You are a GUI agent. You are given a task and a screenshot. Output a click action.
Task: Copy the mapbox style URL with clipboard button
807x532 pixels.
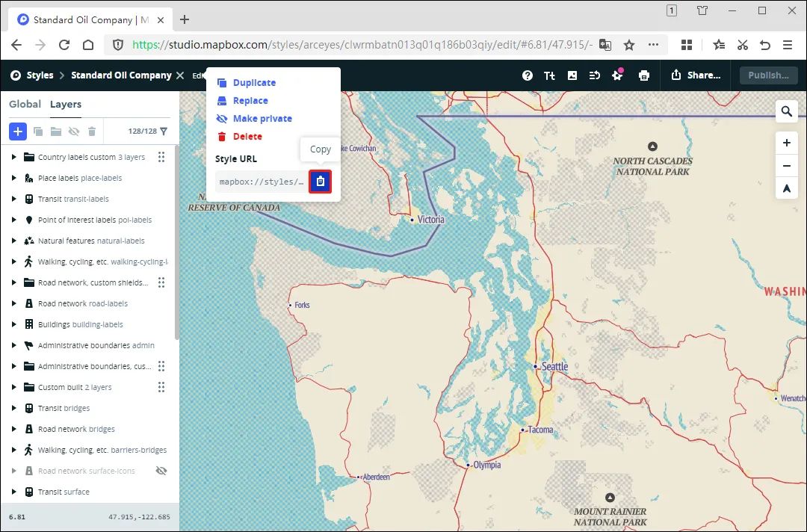321,182
